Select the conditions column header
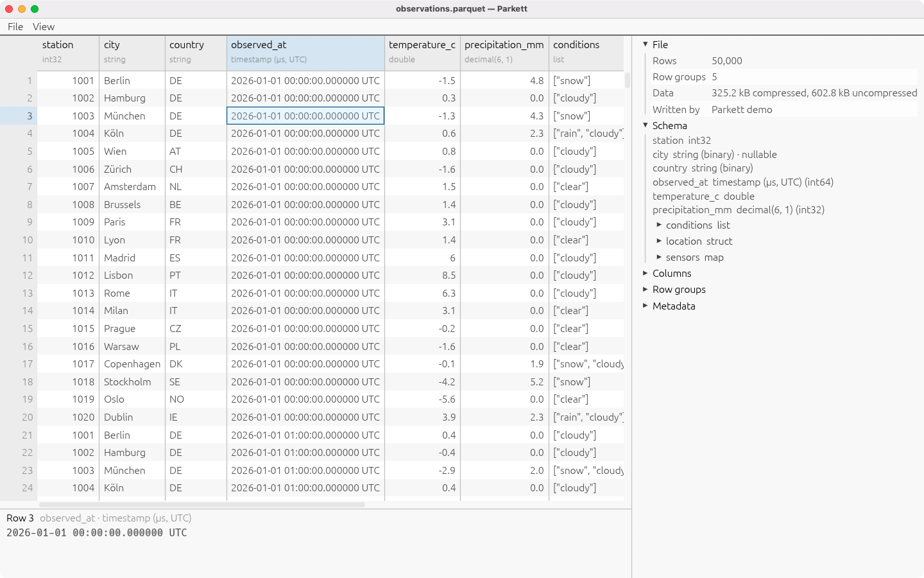This screenshot has width=924, height=578. pos(586,53)
